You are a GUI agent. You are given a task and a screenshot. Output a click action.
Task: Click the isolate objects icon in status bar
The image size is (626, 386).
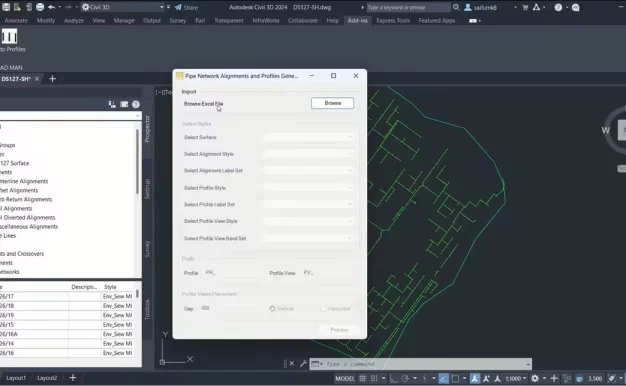pos(567,378)
